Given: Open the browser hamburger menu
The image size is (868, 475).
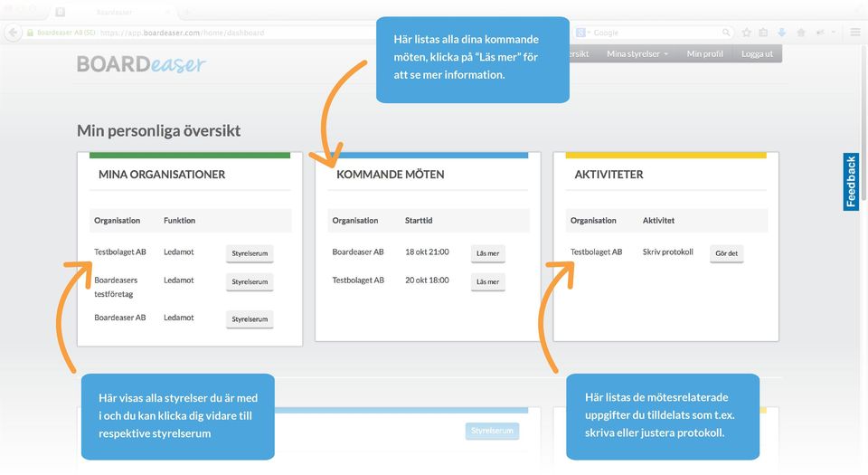Looking at the screenshot, I should [855, 33].
